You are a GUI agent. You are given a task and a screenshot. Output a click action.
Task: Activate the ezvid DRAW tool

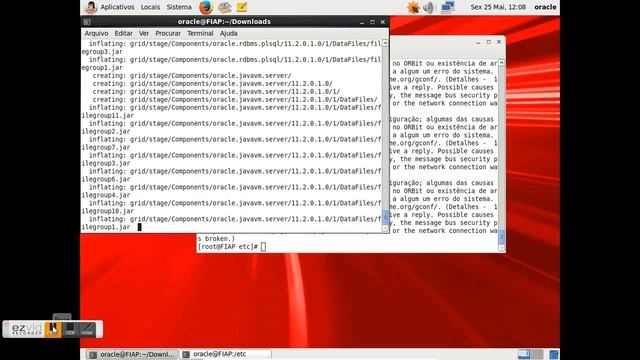click(87, 329)
